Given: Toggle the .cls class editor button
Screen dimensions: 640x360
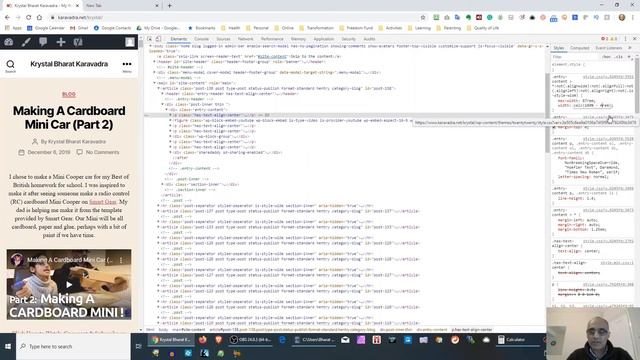Looking at the screenshot, I should tap(619, 57).
